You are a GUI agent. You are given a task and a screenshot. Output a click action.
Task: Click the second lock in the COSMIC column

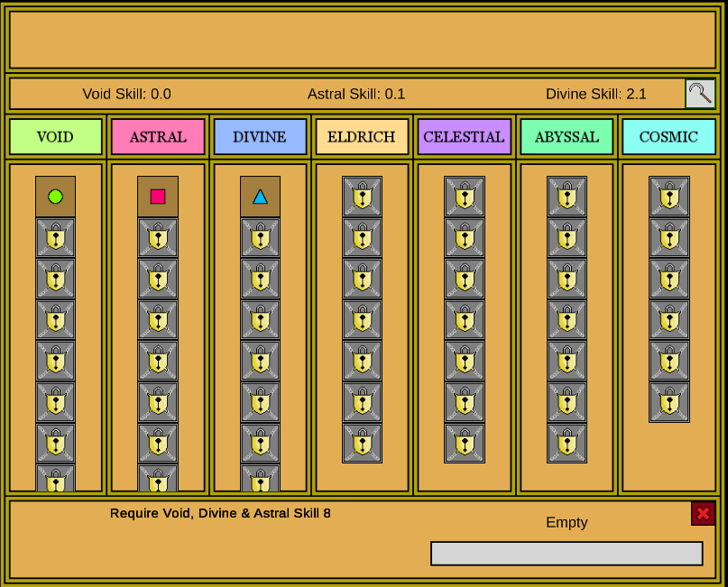tap(668, 238)
